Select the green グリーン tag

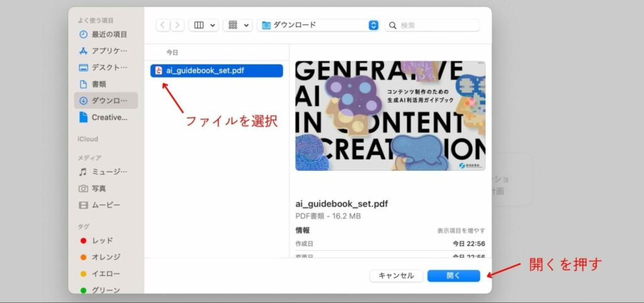[x=106, y=290]
